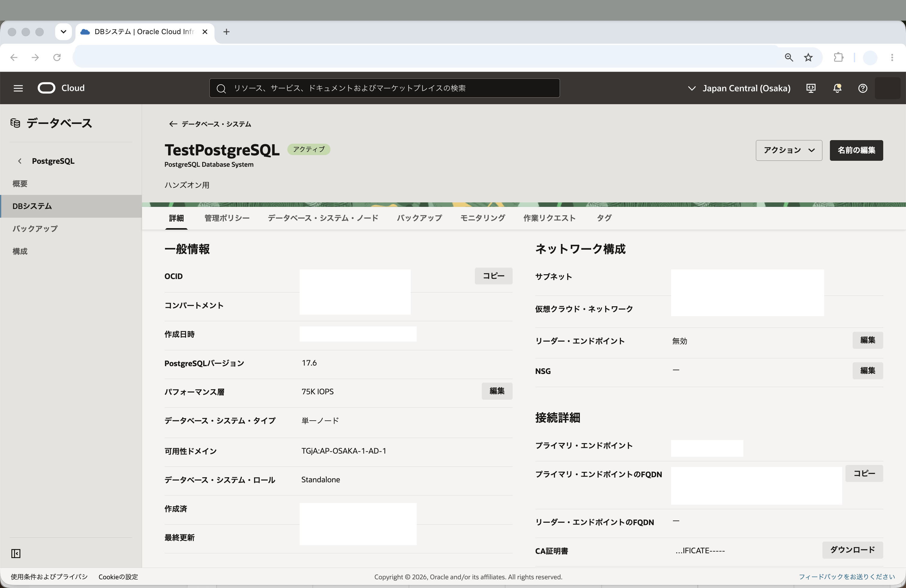Click the database icon beside データベース heading
The image size is (906, 588).
pos(15,123)
